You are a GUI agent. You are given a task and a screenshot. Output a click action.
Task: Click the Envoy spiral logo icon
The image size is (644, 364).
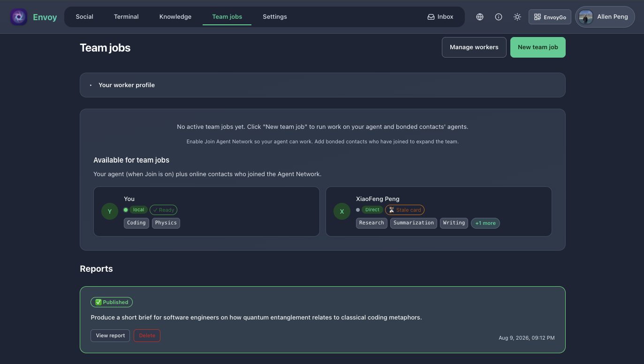coord(19,17)
